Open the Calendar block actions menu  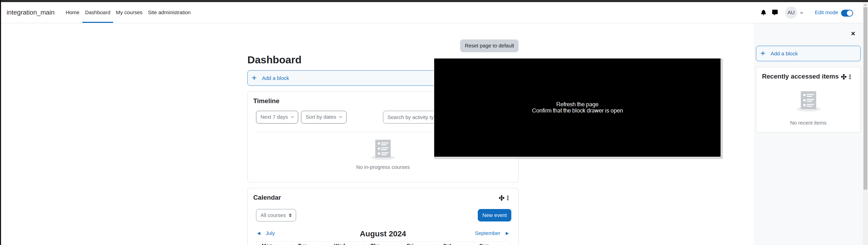pyautogui.click(x=508, y=198)
